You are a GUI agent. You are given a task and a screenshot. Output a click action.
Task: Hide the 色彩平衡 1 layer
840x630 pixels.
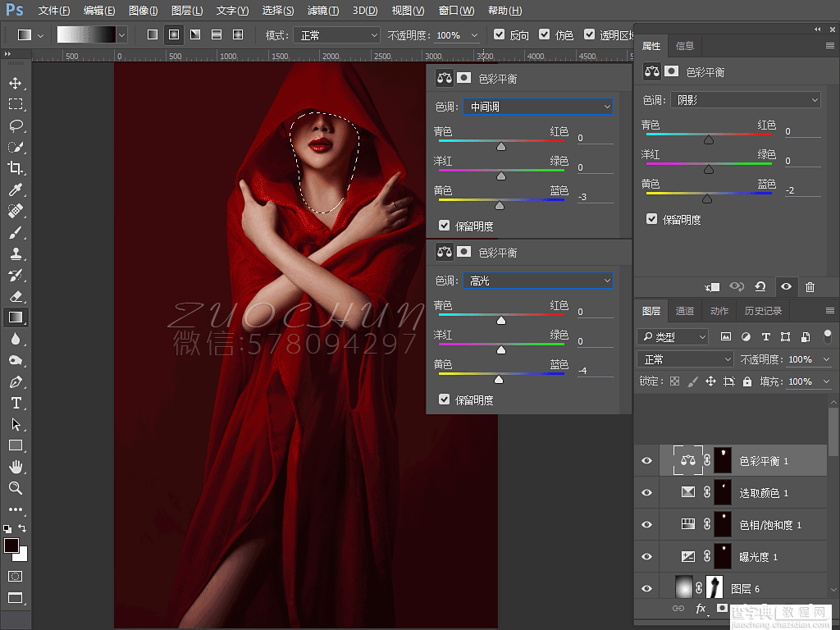[646, 461]
